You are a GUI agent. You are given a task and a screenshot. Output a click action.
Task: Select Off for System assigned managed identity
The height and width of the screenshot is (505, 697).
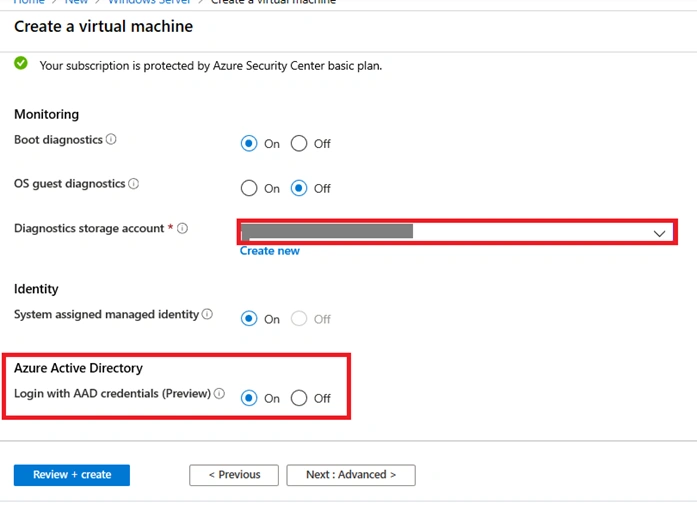coord(299,318)
